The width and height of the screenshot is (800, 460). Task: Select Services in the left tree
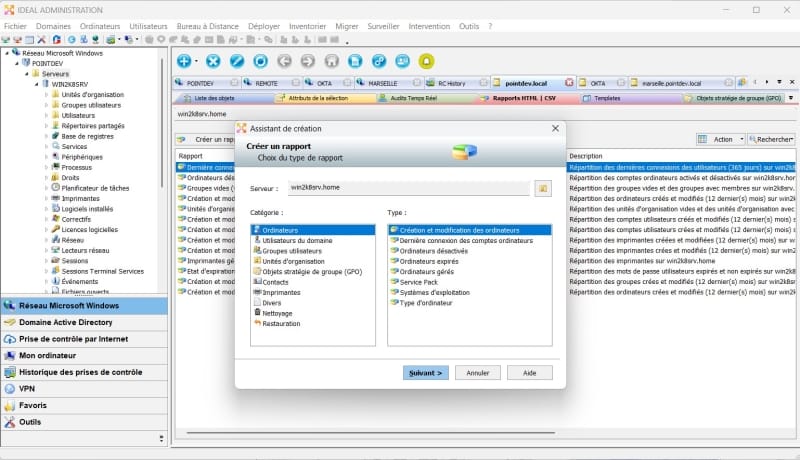[x=74, y=146]
